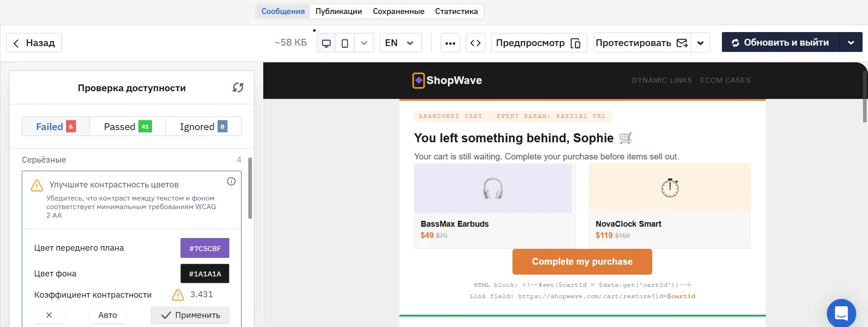
Task: Click the ShopWave logo icon
Action: point(418,80)
